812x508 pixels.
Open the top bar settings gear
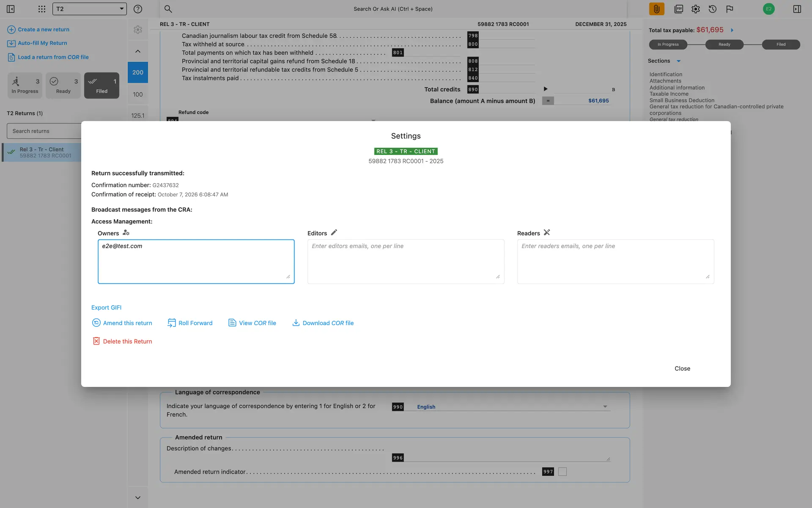point(696,9)
